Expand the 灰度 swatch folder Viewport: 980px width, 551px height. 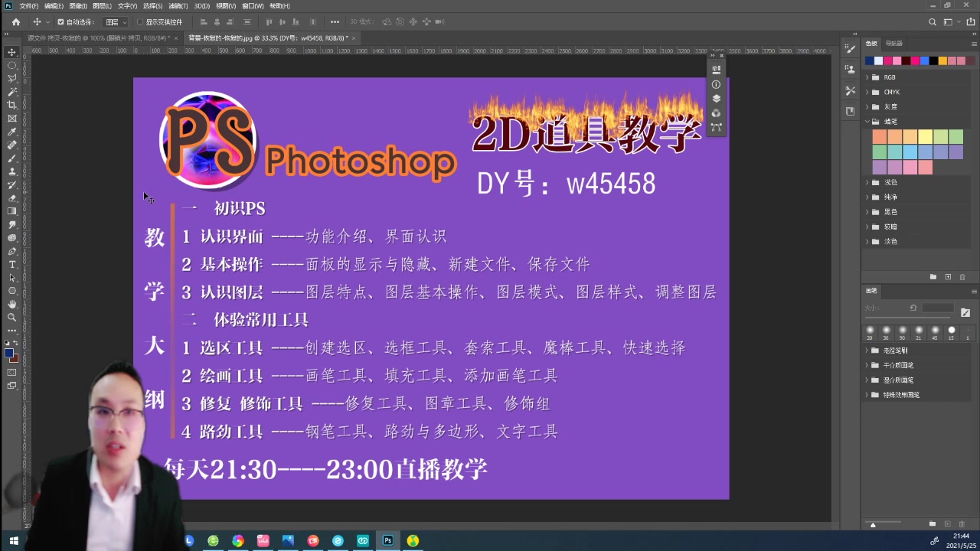(x=867, y=106)
